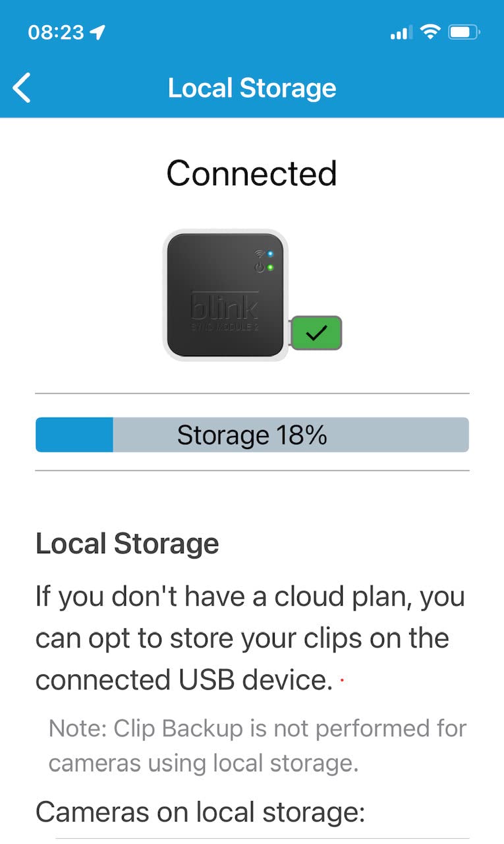Tap the Local Storage section heading
504x844 pixels.
[x=128, y=543]
